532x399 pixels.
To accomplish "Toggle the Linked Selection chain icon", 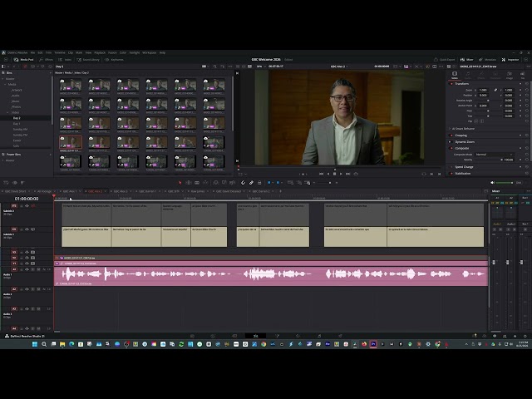I will pyautogui.click(x=251, y=183).
